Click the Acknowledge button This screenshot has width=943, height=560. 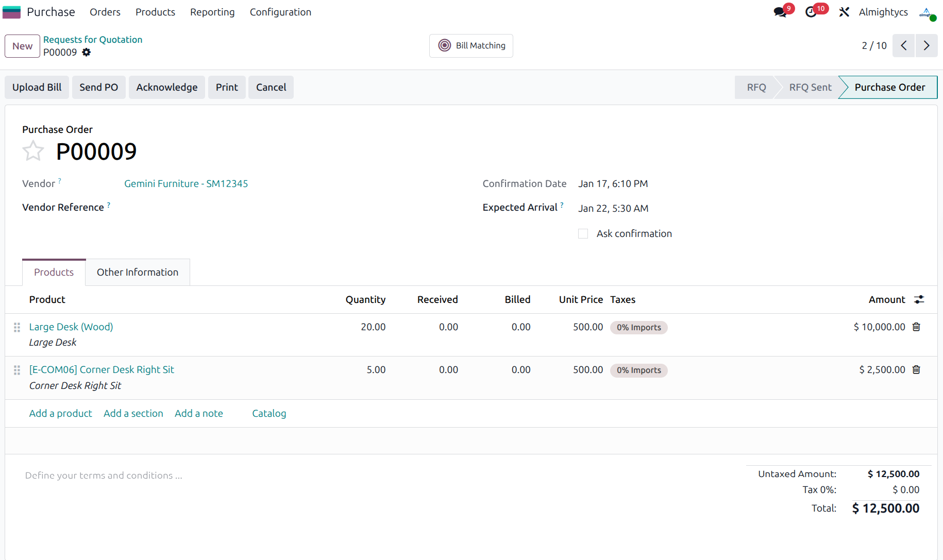pos(167,87)
